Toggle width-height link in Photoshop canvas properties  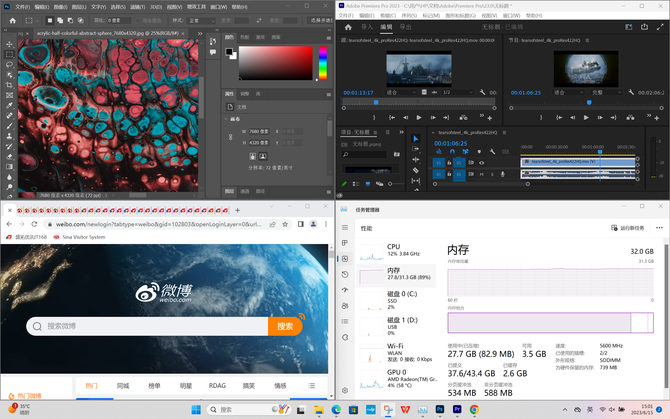[x=231, y=137]
